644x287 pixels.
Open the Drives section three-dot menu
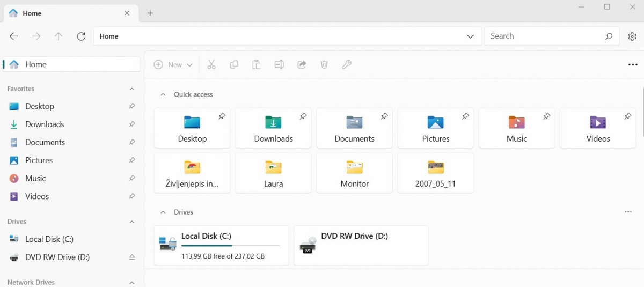click(628, 212)
